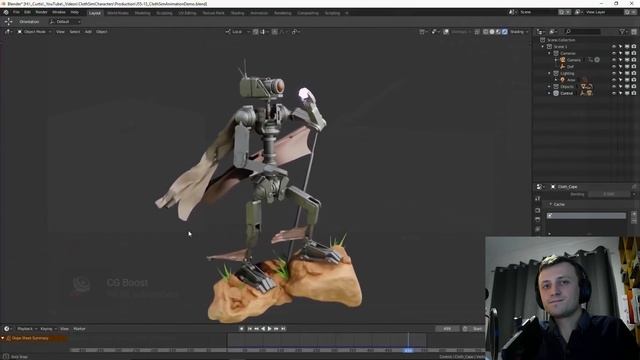Open the viewport Select menu

pos(75,31)
